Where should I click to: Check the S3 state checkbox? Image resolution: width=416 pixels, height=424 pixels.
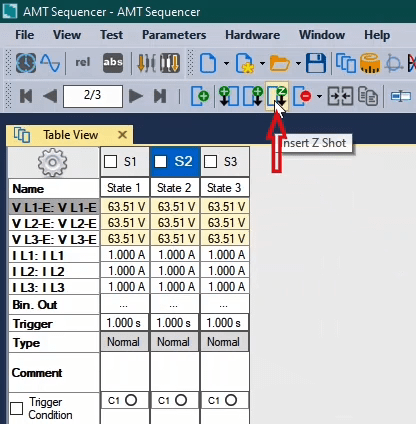click(210, 162)
